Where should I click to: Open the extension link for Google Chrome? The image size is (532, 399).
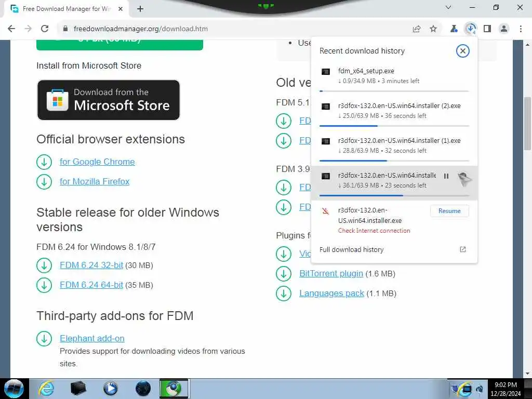coord(97,162)
